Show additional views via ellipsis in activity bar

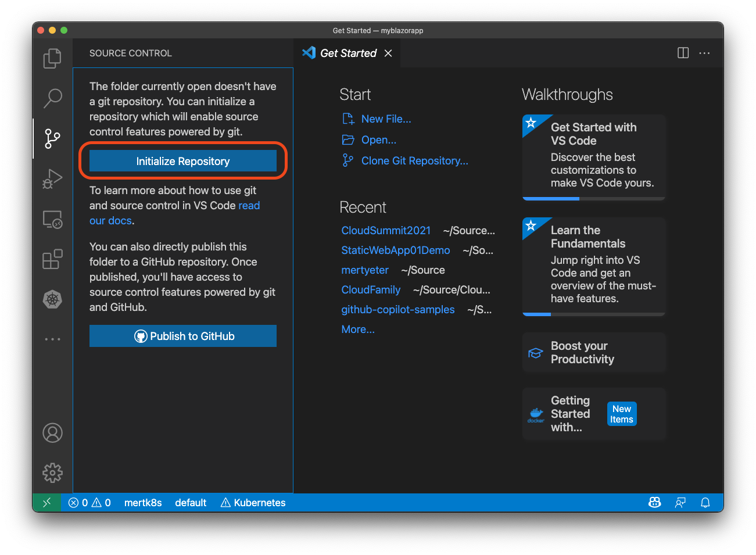[x=52, y=339]
